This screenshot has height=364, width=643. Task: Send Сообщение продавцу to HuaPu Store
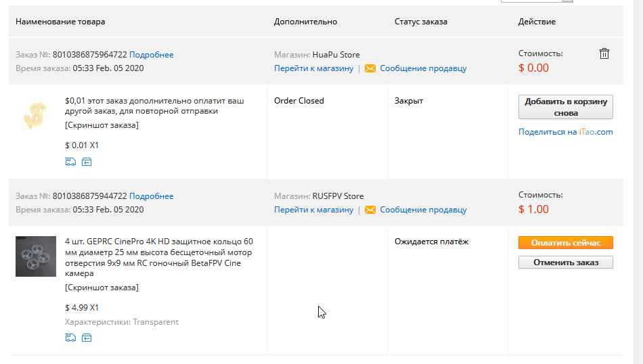pyautogui.click(x=423, y=68)
